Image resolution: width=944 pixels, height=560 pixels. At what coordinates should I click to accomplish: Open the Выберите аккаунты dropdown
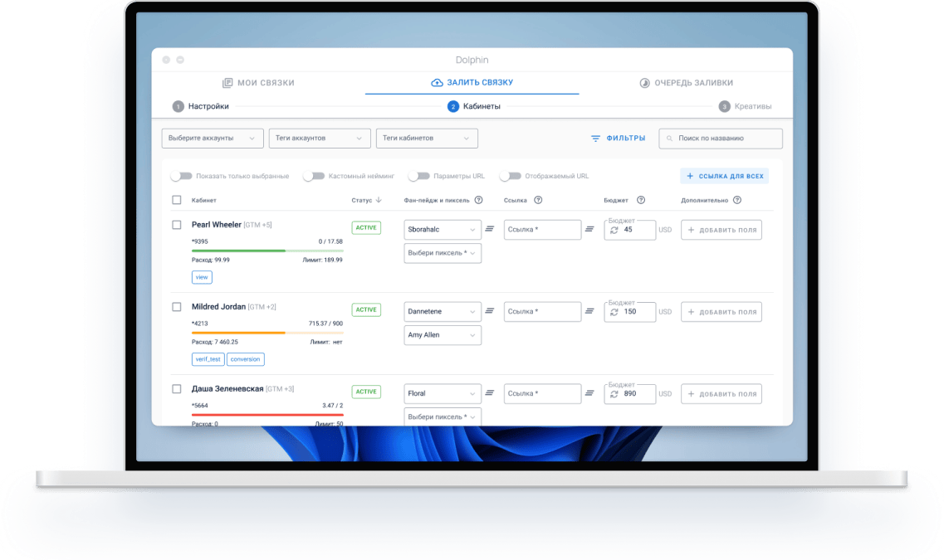[x=213, y=138]
